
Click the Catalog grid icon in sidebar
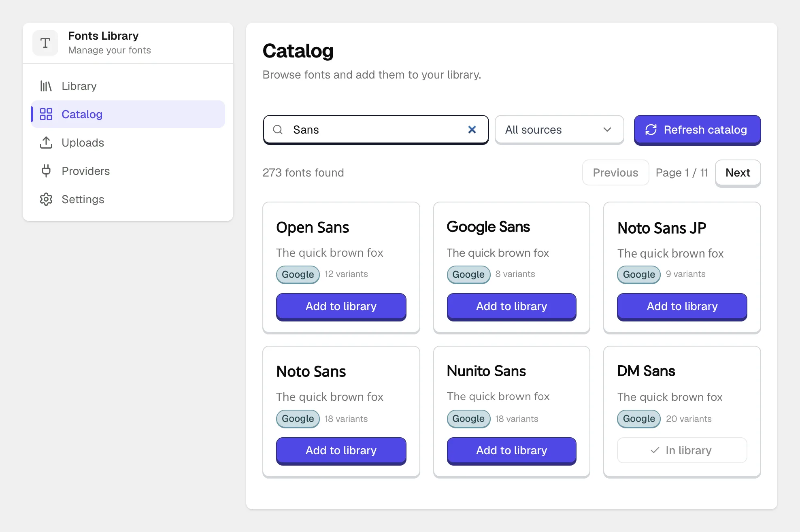pyautogui.click(x=46, y=114)
